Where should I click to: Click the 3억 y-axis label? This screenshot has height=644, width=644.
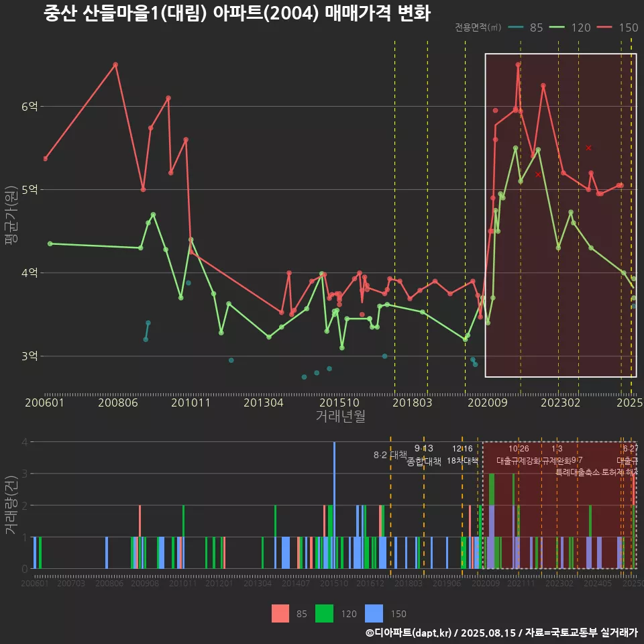coord(30,356)
